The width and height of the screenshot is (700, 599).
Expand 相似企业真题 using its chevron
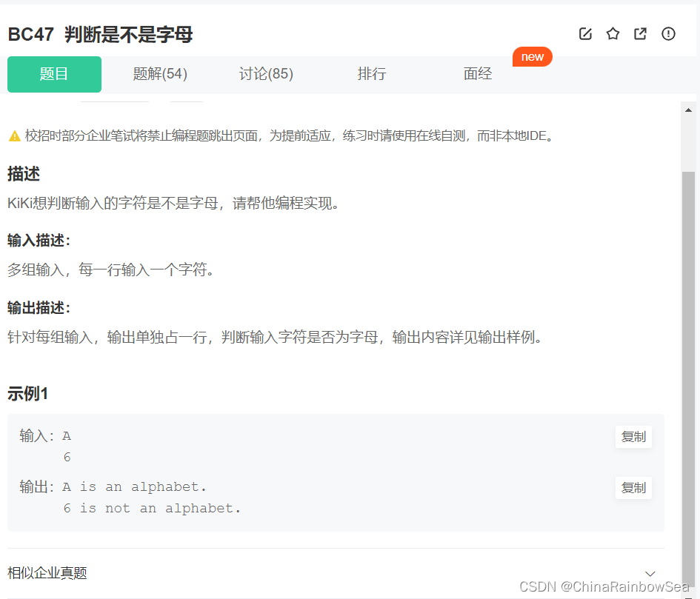click(x=650, y=572)
